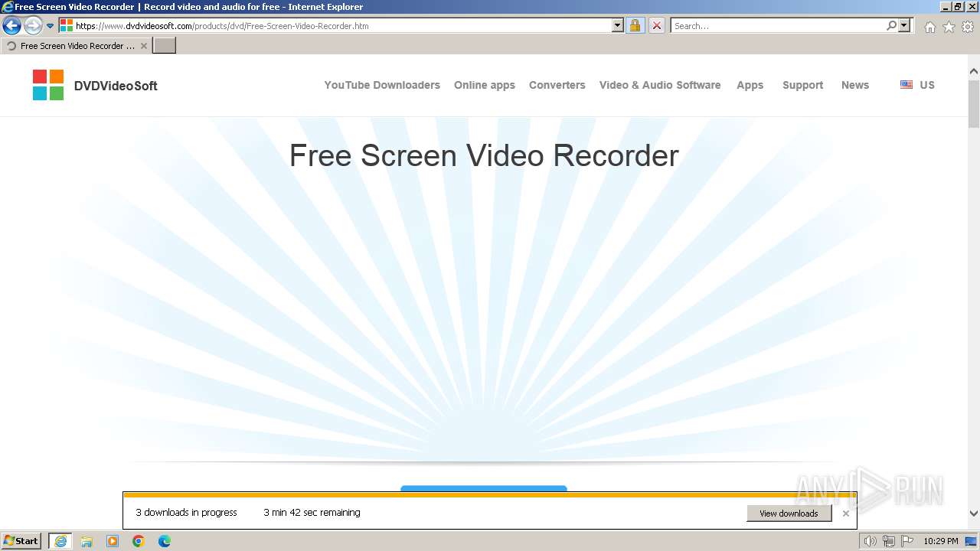Click the blue download button below banner
980x551 pixels.
[x=484, y=488]
